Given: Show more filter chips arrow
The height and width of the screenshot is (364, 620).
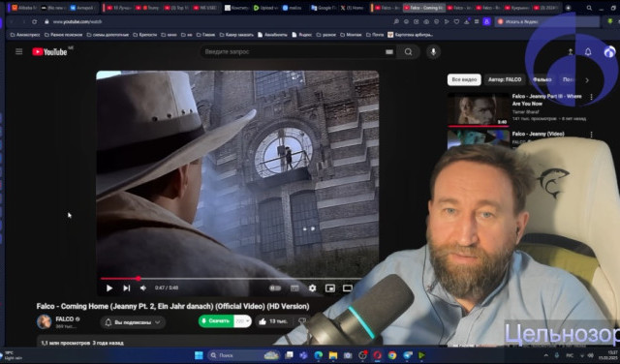Looking at the screenshot, I should pos(587,79).
